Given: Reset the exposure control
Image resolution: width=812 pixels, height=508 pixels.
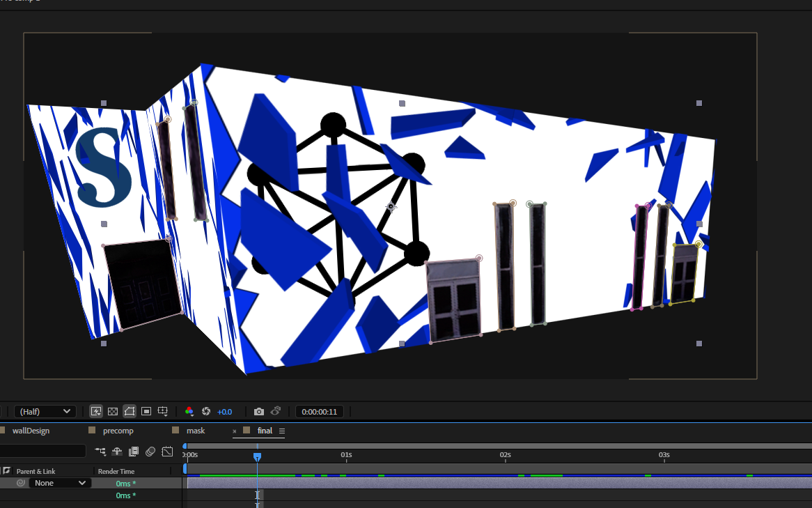Looking at the screenshot, I should point(205,411).
